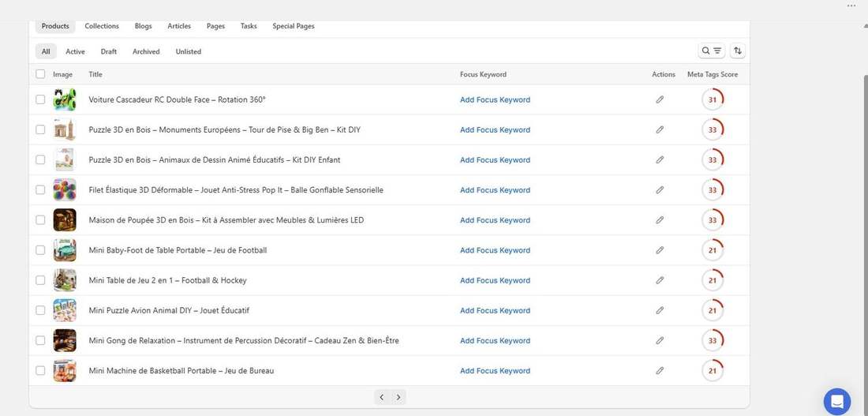This screenshot has width=868, height=416.
Task: Edit pencil icon for Mini Table de Jeu row
Action: point(660,280)
